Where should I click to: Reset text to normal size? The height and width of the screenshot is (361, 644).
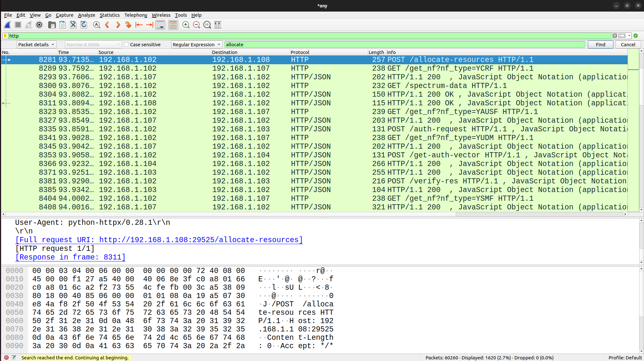coord(207,25)
